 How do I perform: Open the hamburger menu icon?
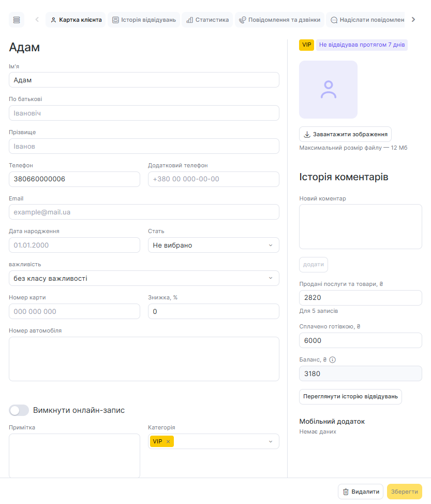pos(17,20)
